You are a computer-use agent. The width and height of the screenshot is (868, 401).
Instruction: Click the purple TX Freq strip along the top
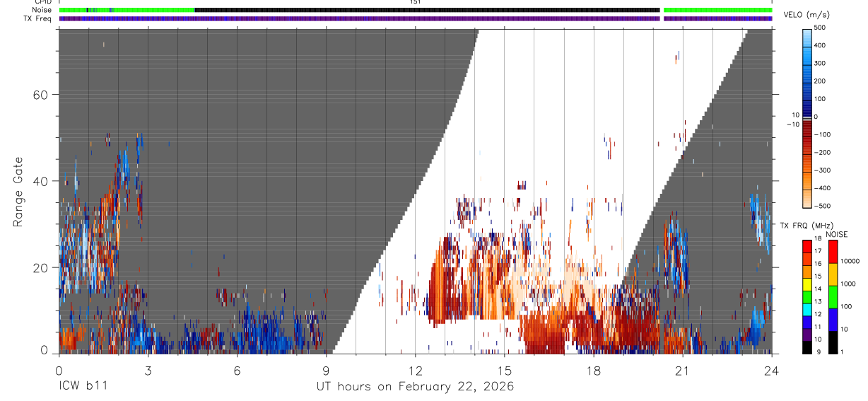[359, 18]
